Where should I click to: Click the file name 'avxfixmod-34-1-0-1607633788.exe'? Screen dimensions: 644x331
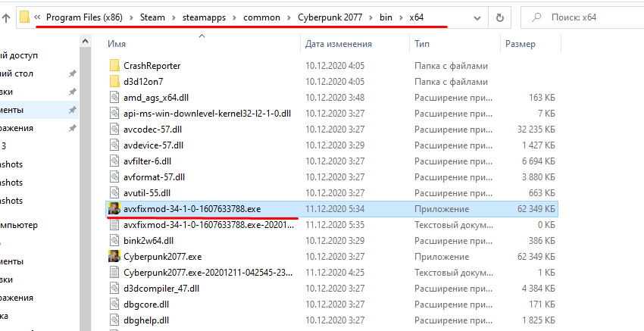192,209
